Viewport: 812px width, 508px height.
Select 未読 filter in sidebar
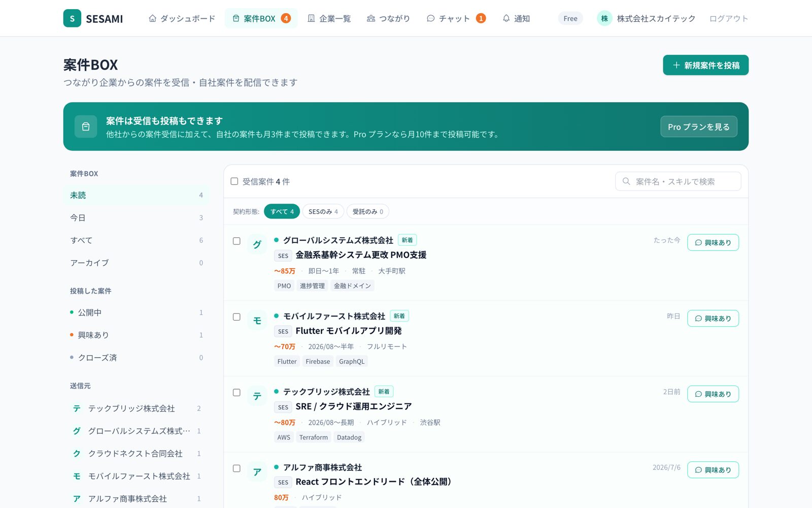pos(136,195)
